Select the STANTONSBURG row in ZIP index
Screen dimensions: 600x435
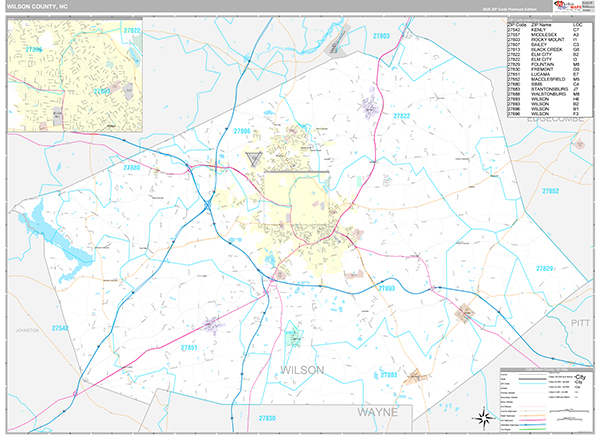pos(545,89)
